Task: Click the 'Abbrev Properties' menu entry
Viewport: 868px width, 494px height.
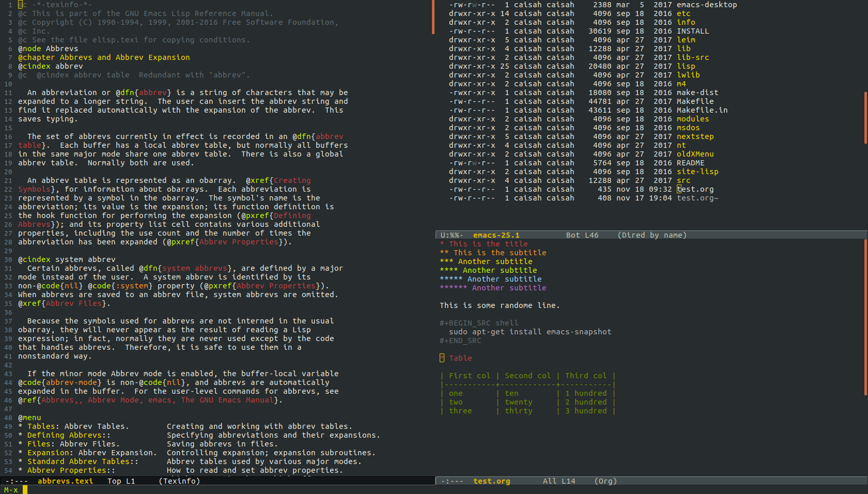Action: (x=67, y=470)
